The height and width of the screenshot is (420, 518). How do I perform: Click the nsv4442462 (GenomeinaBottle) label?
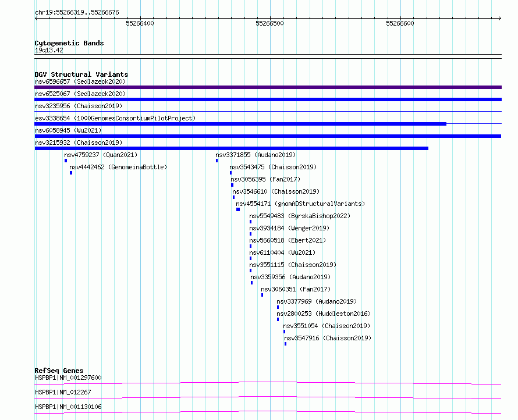118,167
